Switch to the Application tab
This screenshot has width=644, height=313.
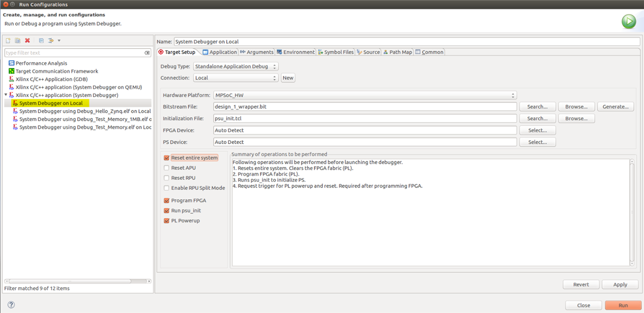220,52
